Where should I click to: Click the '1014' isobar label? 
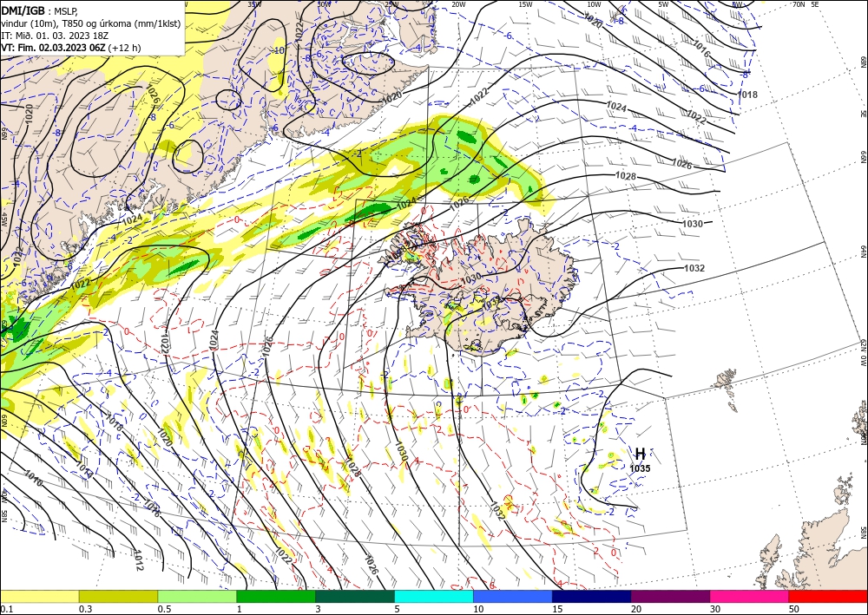coord(84,470)
